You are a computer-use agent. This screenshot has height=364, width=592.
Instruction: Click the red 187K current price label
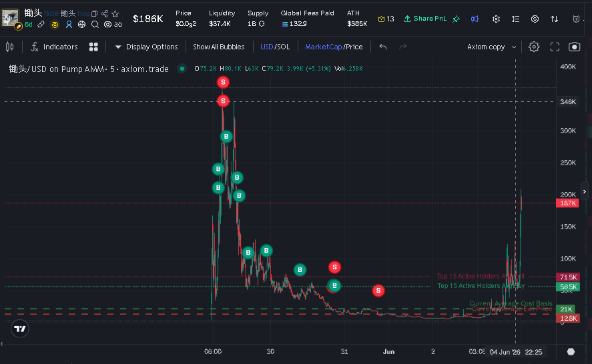pos(567,203)
